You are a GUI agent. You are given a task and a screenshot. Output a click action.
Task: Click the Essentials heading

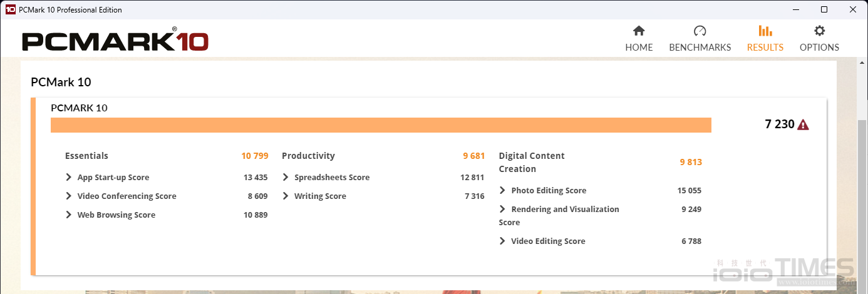point(86,156)
